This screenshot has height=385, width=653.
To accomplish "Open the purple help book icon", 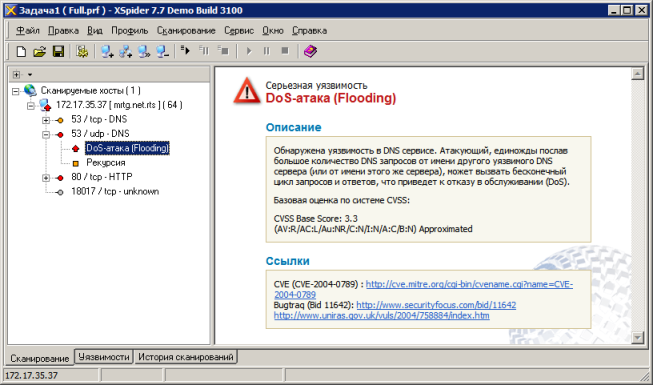I will (310, 51).
